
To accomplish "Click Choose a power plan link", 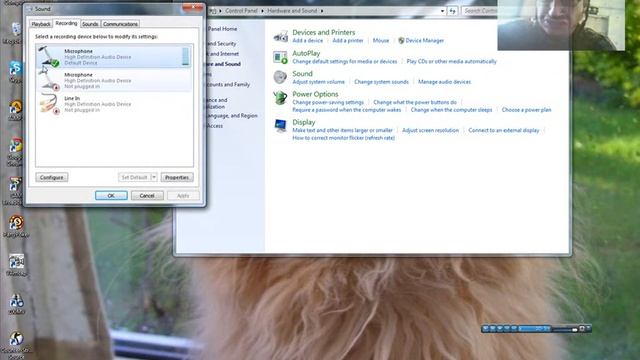I will click(527, 110).
